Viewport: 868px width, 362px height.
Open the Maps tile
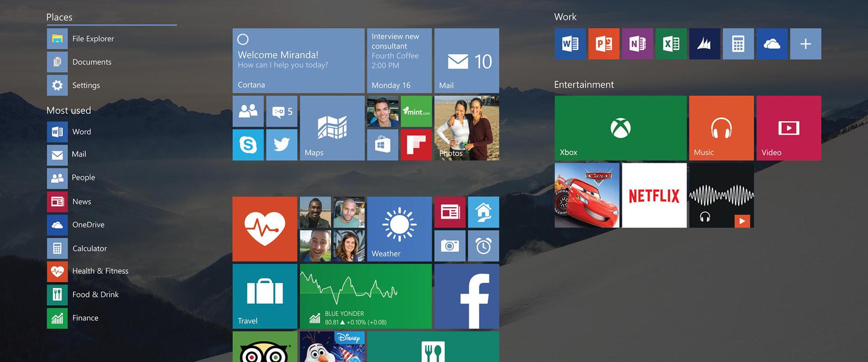(x=332, y=128)
